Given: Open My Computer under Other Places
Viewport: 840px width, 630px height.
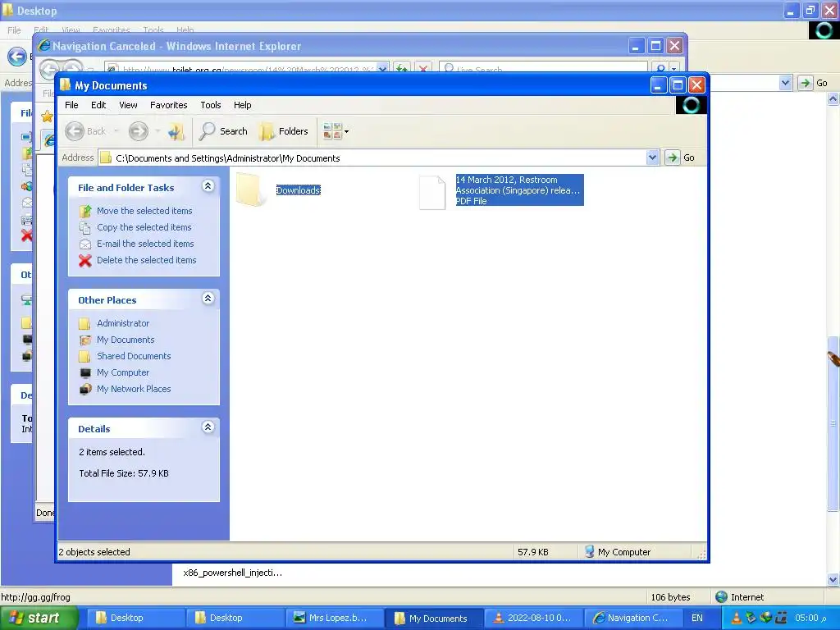Looking at the screenshot, I should pos(123,373).
